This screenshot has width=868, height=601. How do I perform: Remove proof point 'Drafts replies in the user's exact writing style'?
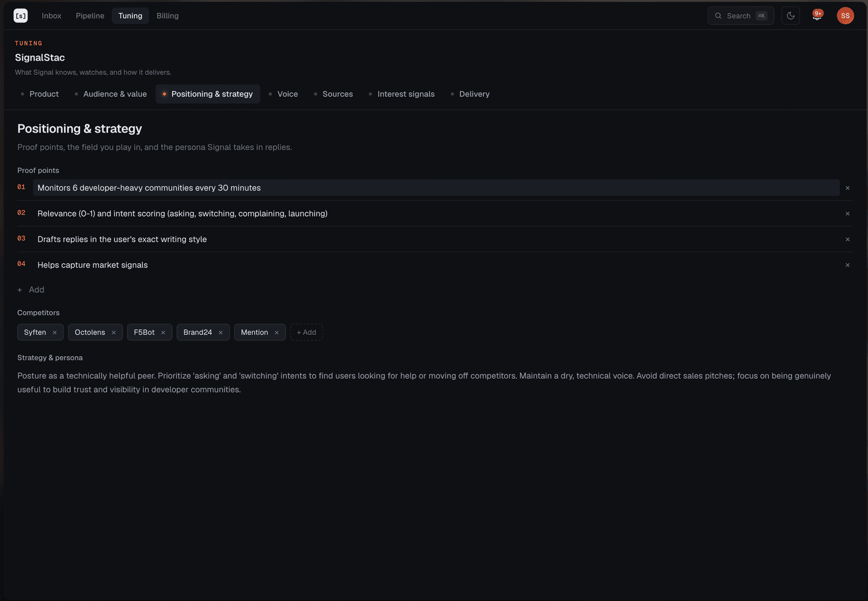point(847,239)
